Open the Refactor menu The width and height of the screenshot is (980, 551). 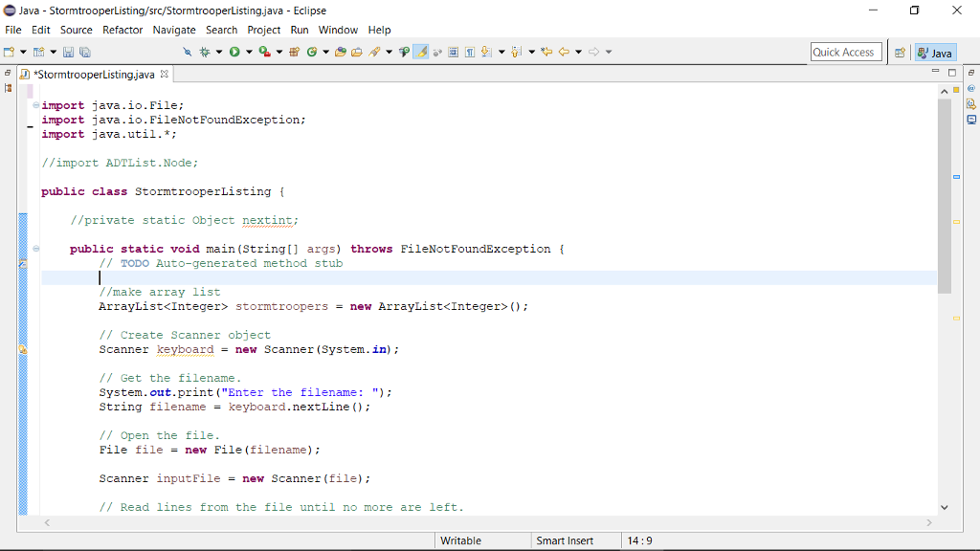(122, 30)
